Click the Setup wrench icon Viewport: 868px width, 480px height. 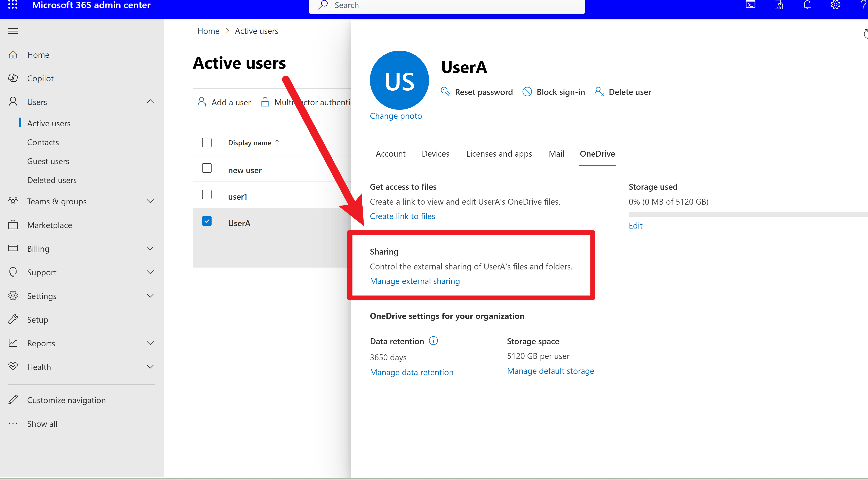(x=13, y=319)
